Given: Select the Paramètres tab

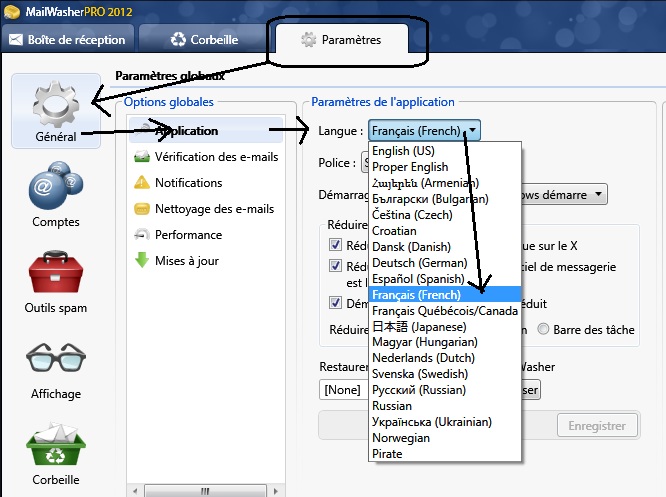Looking at the screenshot, I should click(x=341, y=39).
